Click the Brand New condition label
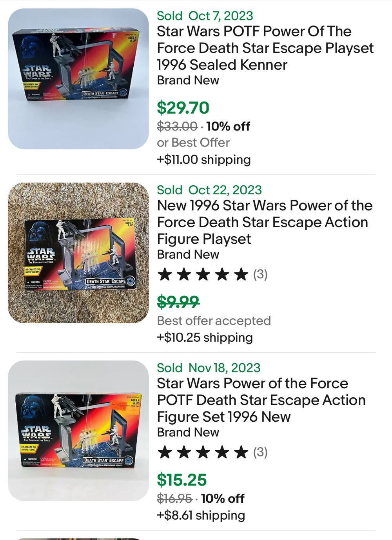The image size is (392, 540). pyautogui.click(x=187, y=80)
